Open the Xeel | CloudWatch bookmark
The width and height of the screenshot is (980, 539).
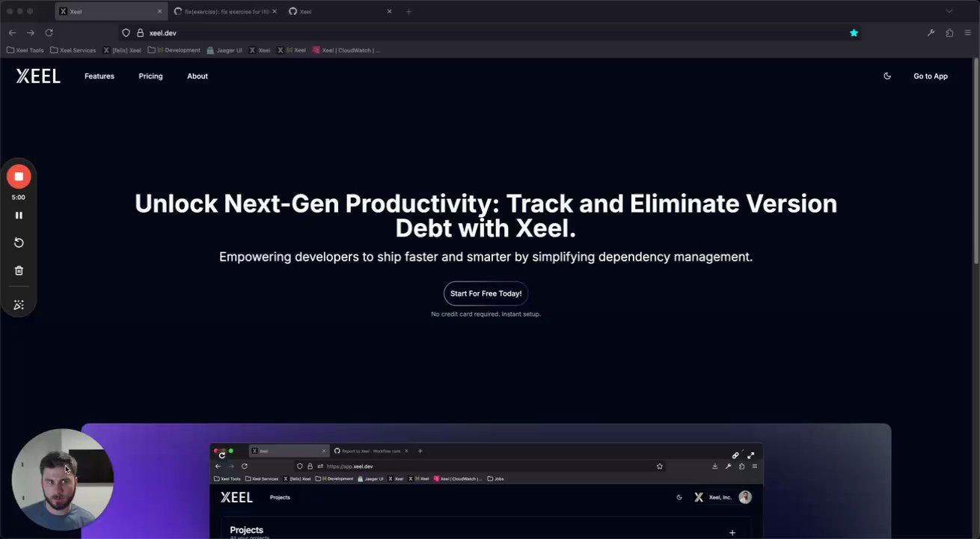pyautogui.click(x=346, y=50)
